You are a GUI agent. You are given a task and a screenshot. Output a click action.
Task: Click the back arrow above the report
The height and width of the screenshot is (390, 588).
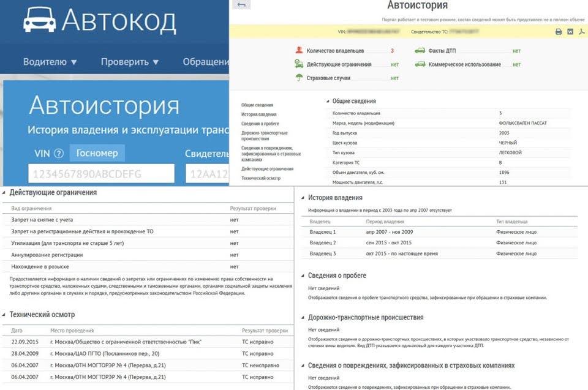pyautogui.click(x=241, y=5)
